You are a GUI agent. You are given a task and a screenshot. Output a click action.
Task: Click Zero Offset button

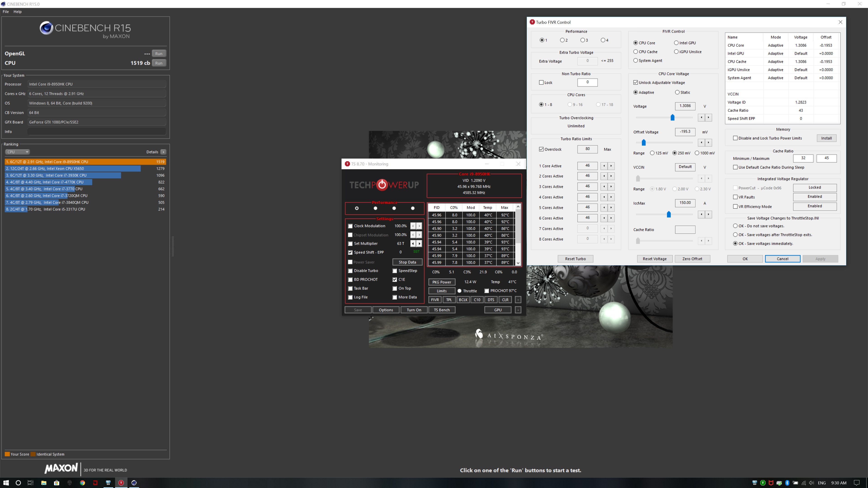pyautogui.click(x=692, y=259)
